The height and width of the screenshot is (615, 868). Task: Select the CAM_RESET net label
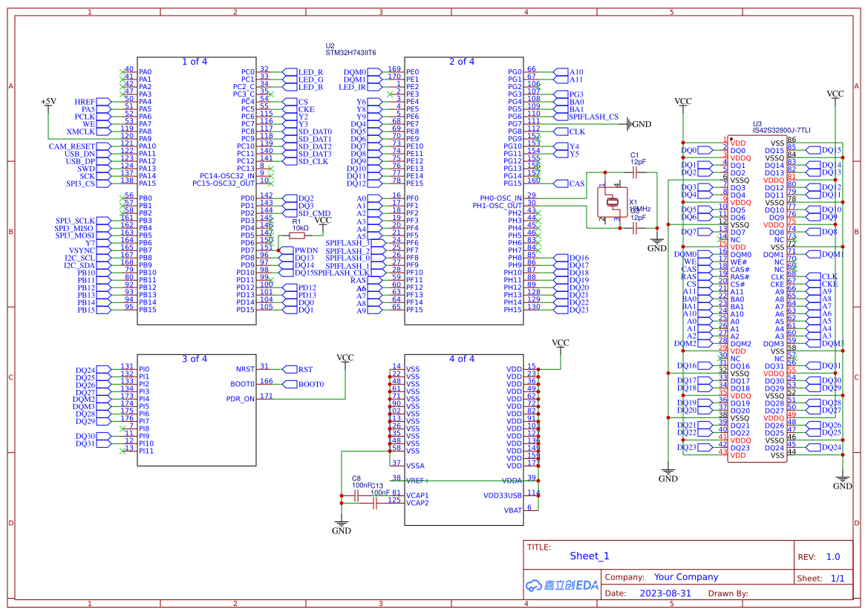point(72,146)
